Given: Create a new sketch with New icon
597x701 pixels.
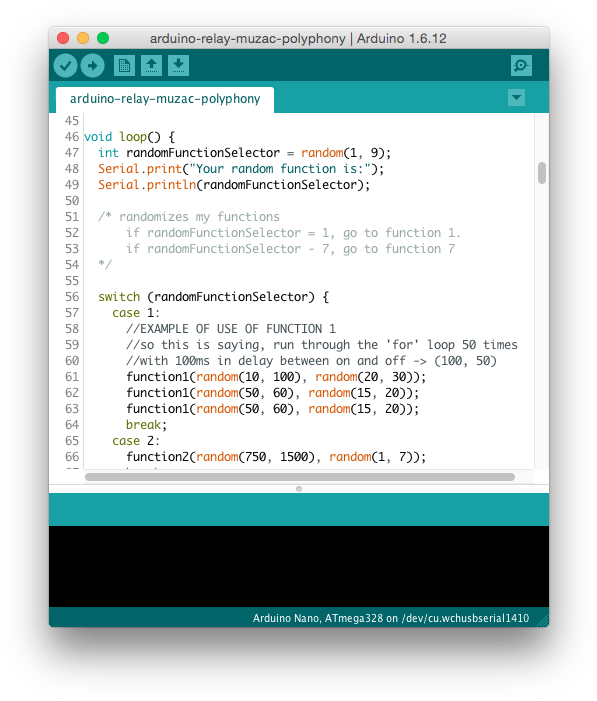Looking at the screenshot, I should point(124,66).
